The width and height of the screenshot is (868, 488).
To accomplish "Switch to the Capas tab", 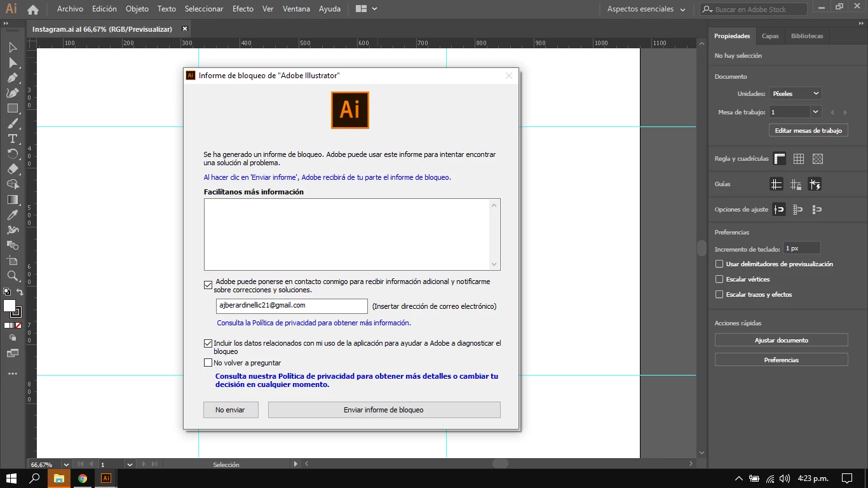I will (770, 36).
